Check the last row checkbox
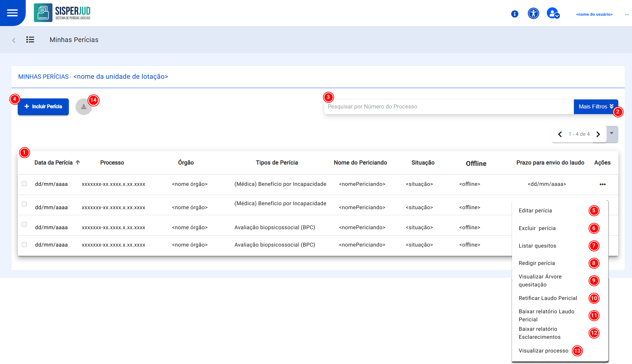Image resolution: width=632 pixels, height=364 pixels. 24,245
